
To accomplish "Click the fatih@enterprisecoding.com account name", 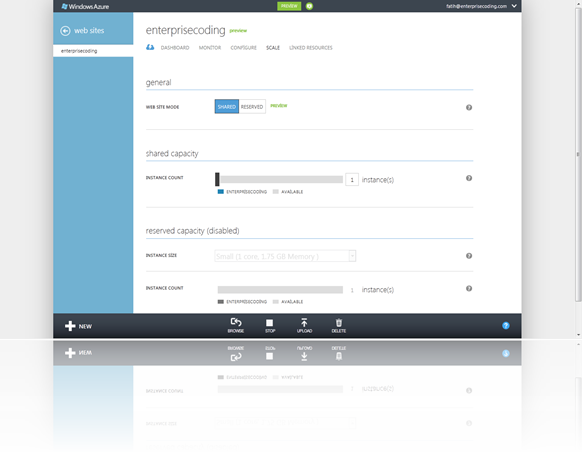I will (476, 6).
